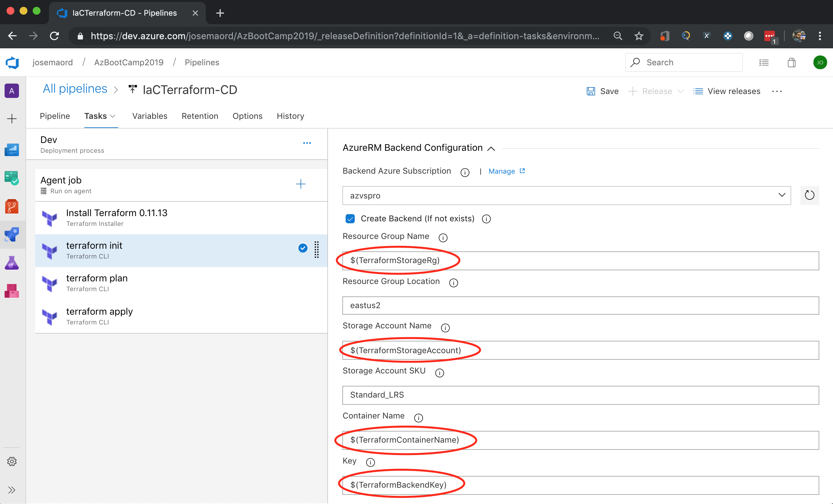This screenshot has width=833, height=504.
Task: Click Resource Group Name info icon
Action: pos(443,238)
